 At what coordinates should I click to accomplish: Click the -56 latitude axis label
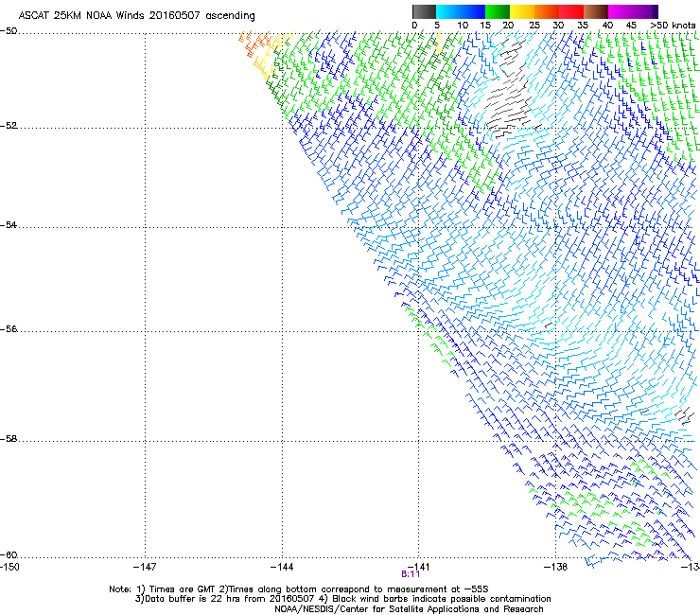[9, 329]
